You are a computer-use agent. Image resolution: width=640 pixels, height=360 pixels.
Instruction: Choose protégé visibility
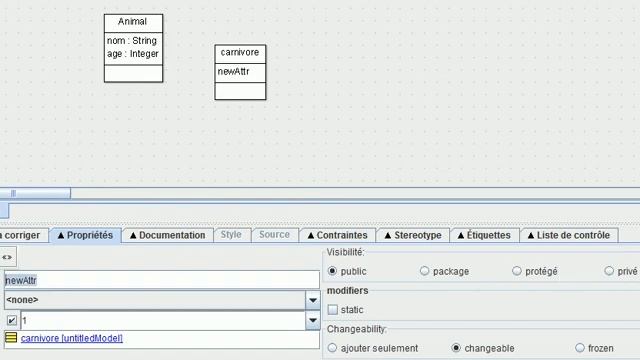517,271
